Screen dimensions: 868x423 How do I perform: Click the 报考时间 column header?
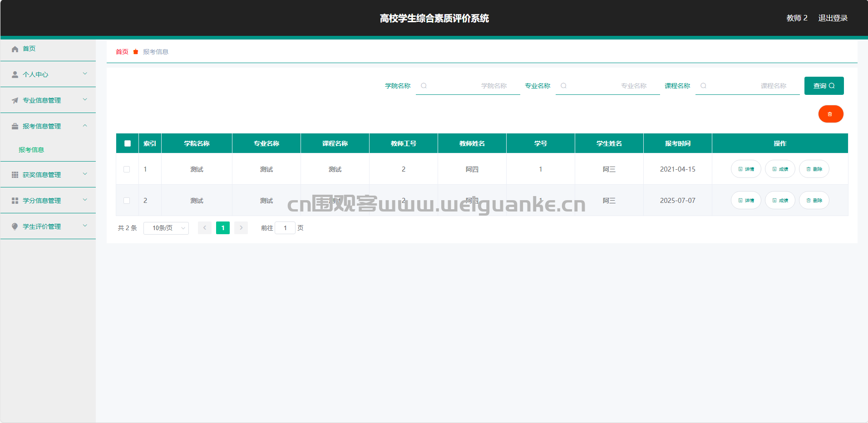point(678,143)
